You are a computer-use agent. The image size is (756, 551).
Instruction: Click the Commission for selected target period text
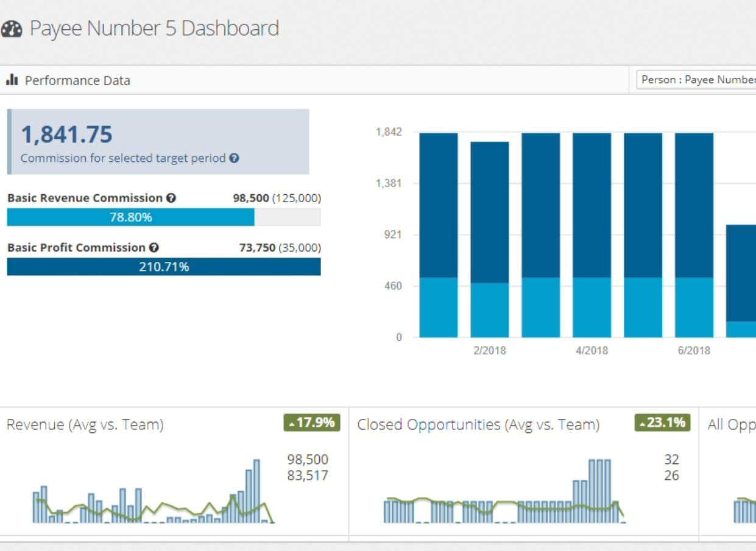click(x=123, y=158)
